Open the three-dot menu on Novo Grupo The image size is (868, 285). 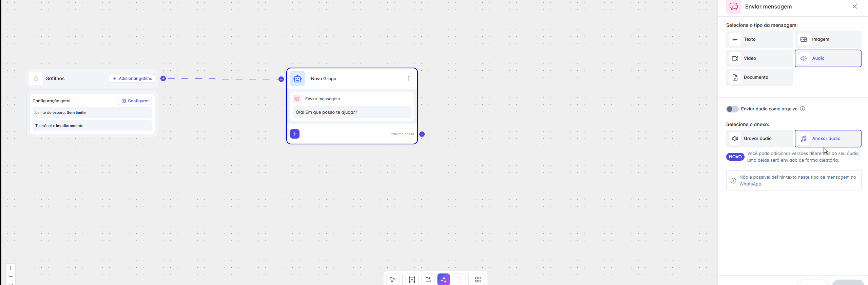pyautogui.click(x=409, y=78)
